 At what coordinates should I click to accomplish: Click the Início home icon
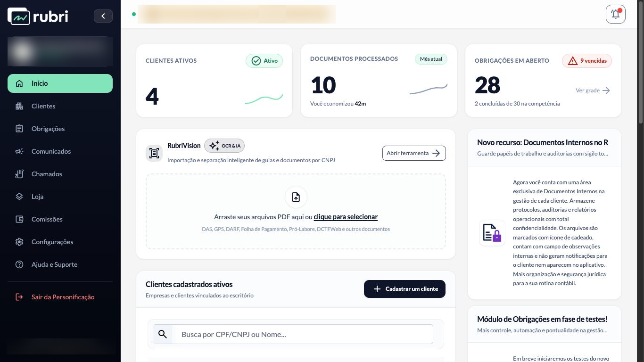click(19, 83)
